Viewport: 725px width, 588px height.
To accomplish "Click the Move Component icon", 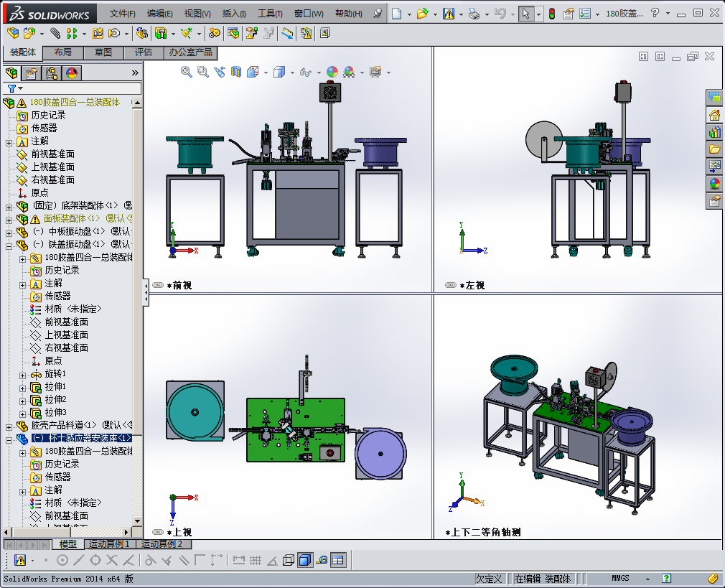I will tap(113, 33).
